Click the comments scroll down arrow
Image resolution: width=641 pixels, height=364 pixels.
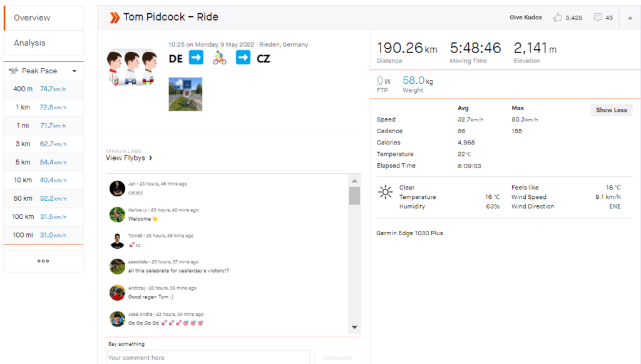click(x=354, y=327)
